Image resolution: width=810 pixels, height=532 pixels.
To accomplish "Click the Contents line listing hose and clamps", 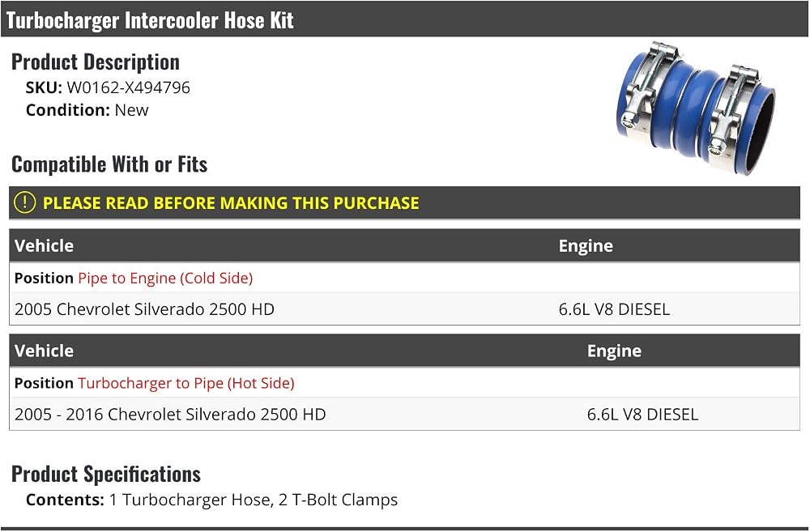I will 211,500.
